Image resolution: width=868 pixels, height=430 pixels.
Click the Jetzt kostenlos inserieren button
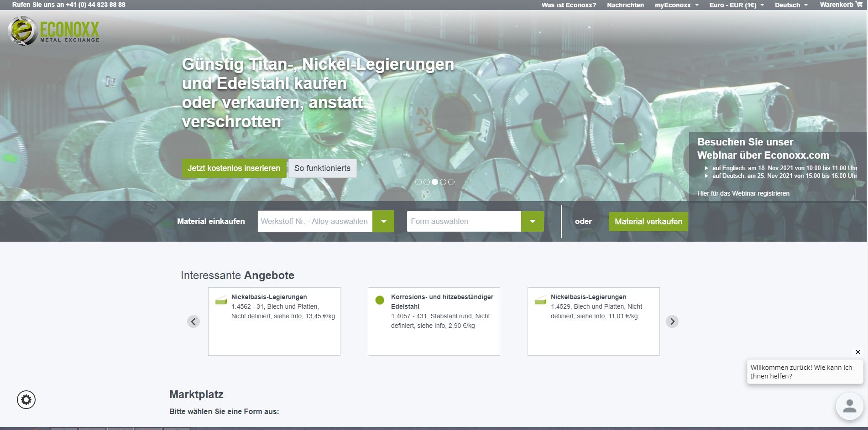pos(234,168)
